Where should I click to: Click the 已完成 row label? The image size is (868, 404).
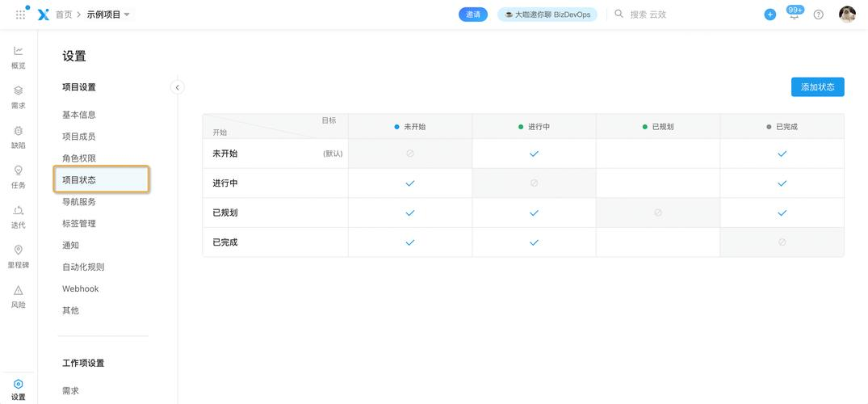tap(224, 242)
